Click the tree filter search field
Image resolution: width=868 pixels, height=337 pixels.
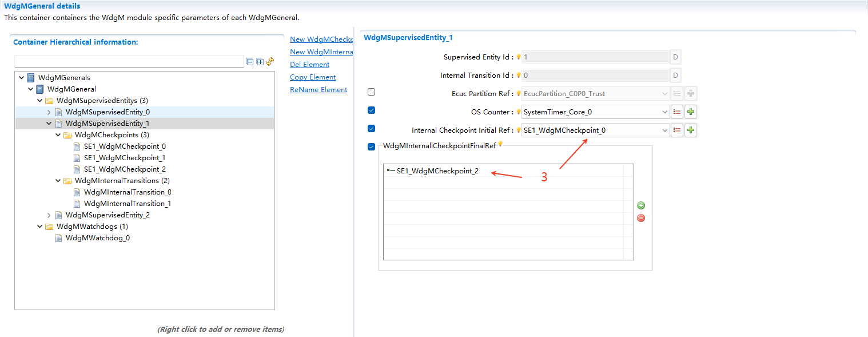pyautogui.click(x=129, y=62)
